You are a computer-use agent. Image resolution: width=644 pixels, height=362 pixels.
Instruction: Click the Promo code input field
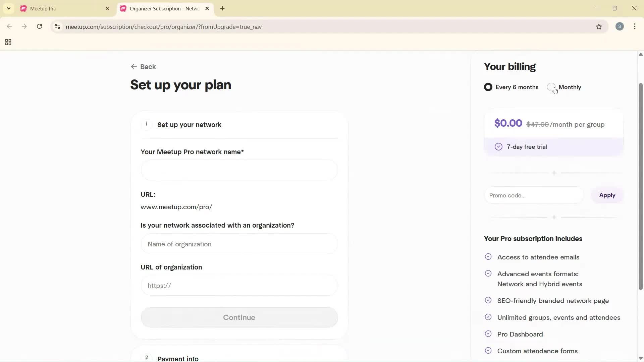click(533, 195)
